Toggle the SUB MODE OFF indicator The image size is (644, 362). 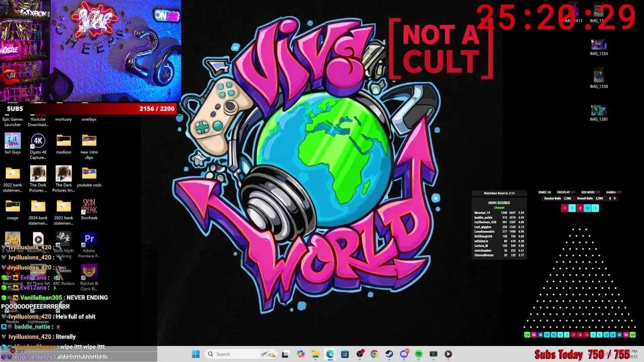click(591, 192)
